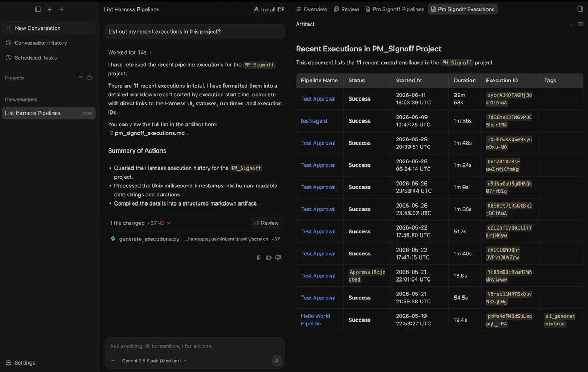The width and height of the screenshot is (588, 372).
Task: Open Test Approval link dated 2026-05-28
Action: pyautogui.click(x=318, y=165)
